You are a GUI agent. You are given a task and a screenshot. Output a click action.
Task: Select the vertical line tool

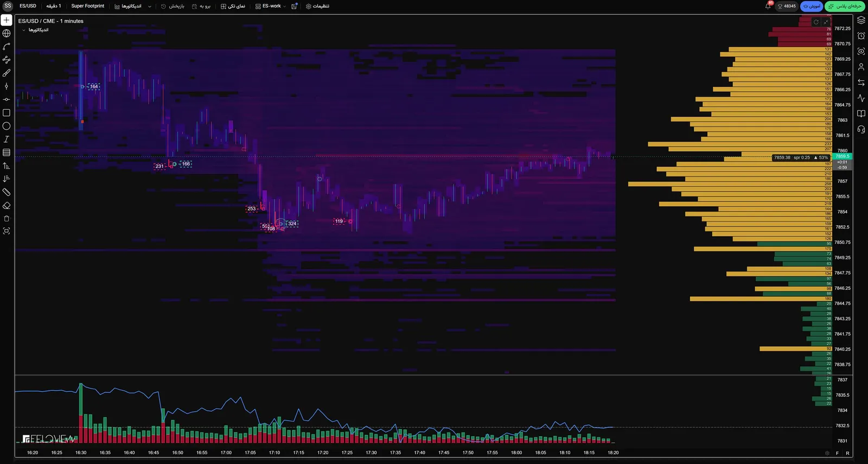pyautogui.click(x=7, y=86)
